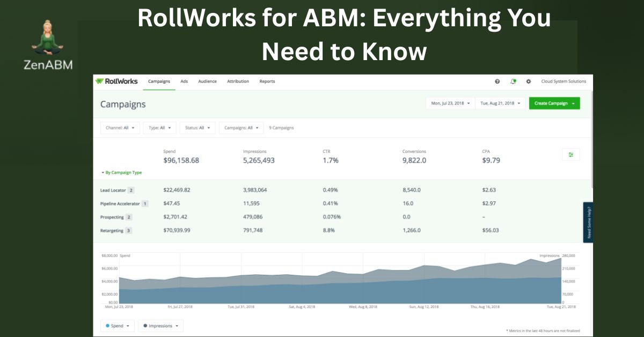644x337 pixels.
Task: Click the total Conversions value 9,822.0
Action: point(415,160)
